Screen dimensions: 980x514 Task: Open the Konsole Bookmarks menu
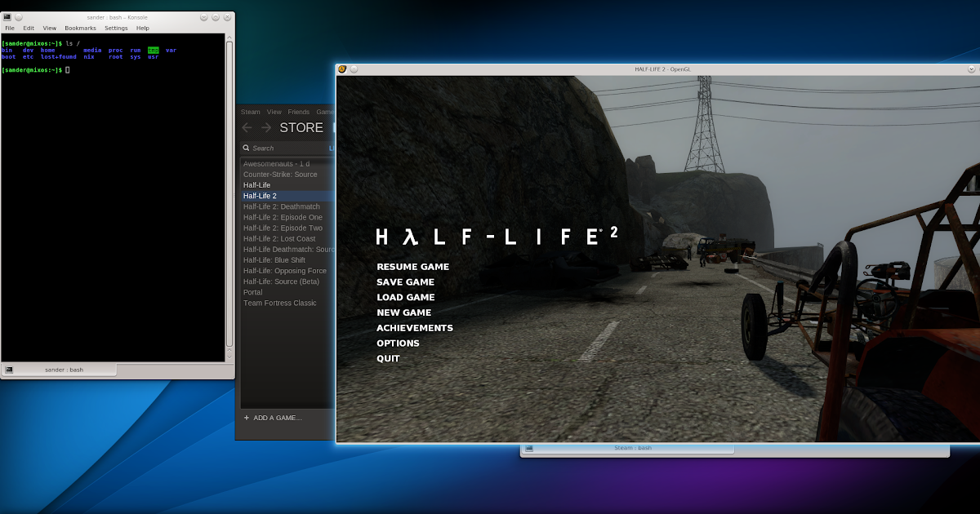pyautogui.click(x=81, y=28)
